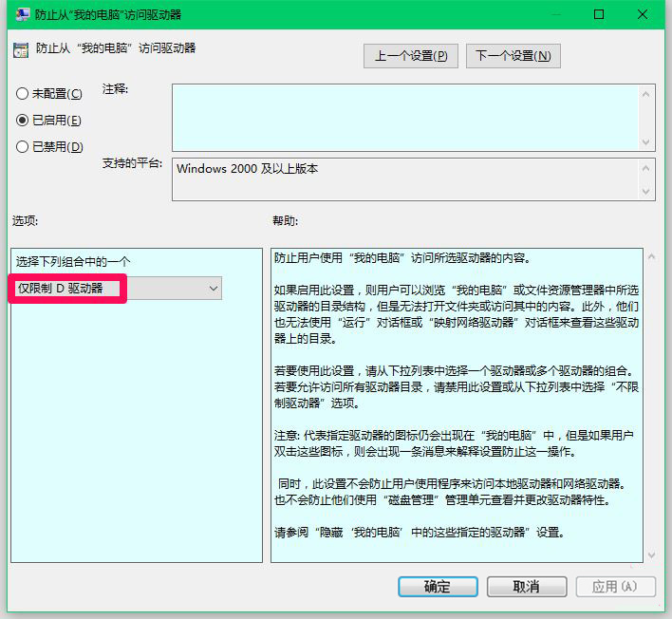
Task: Open the 仅限制 D 驱动器 dropdown list
Action: (212, 288)
